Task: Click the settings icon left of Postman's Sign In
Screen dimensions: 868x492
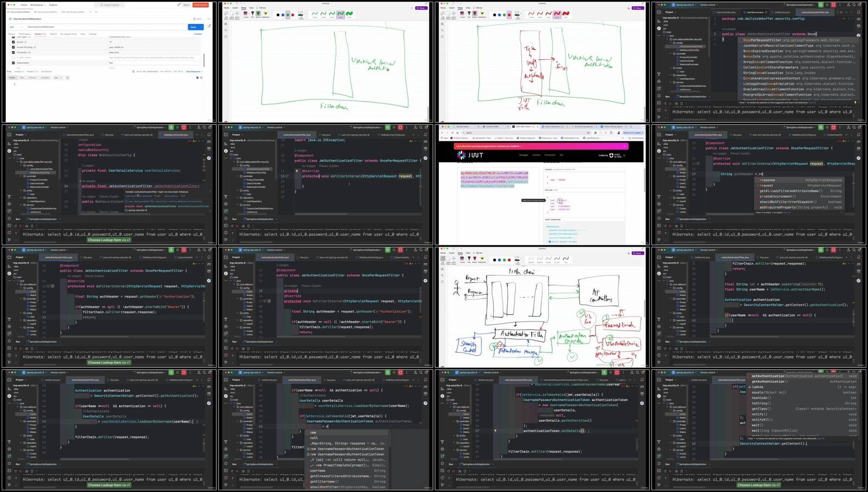Action: pos(179,5)
